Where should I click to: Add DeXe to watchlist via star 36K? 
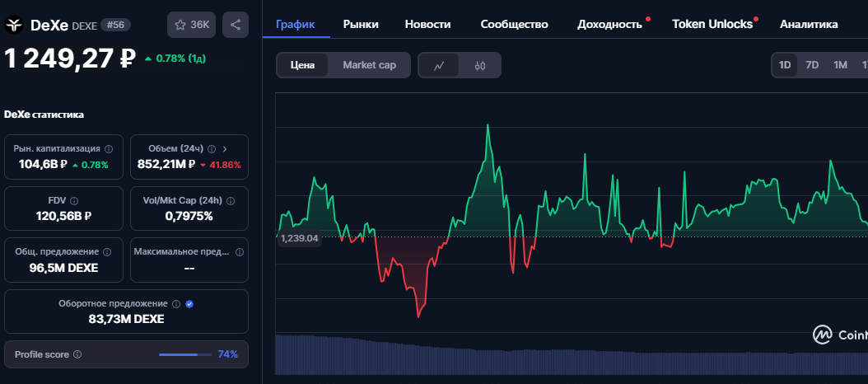click(x=192, y=25)
